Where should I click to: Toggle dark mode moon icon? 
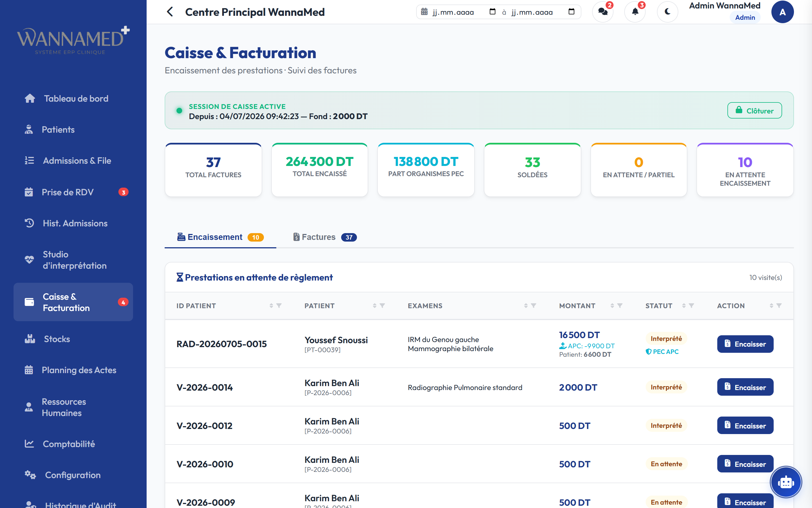pyautogui.click(x=667, y=12)
